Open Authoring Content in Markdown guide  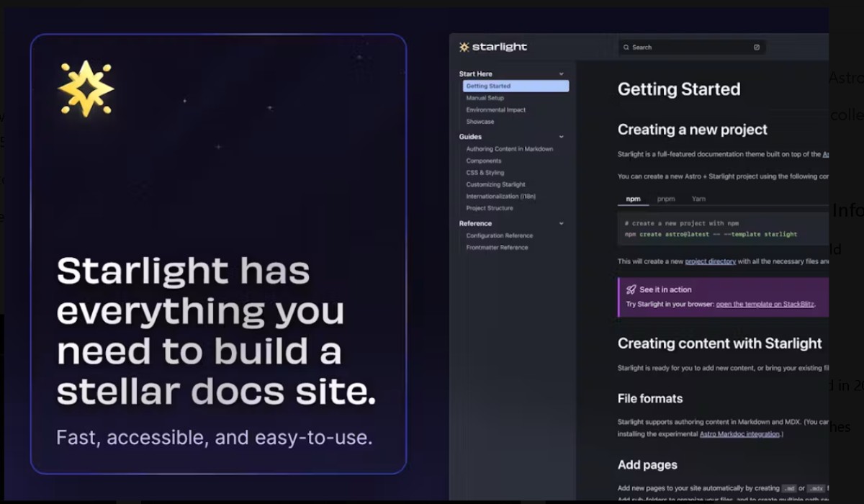click(x=509, y=149)
